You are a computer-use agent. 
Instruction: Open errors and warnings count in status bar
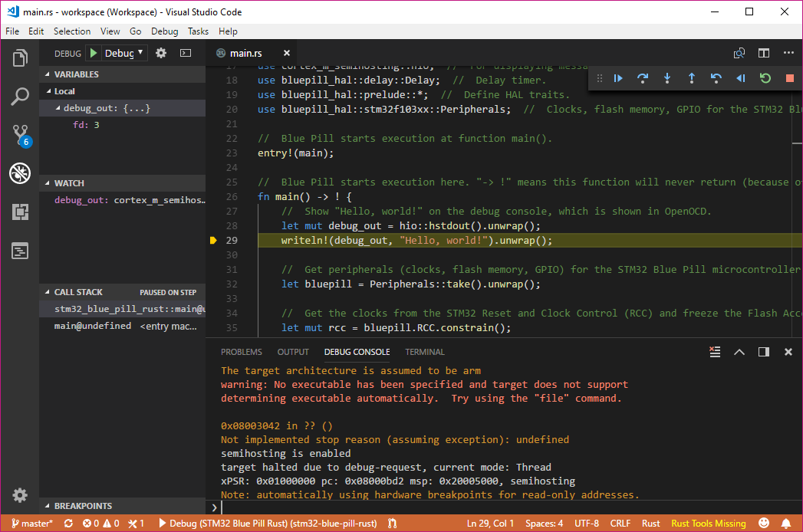point(101,524)
